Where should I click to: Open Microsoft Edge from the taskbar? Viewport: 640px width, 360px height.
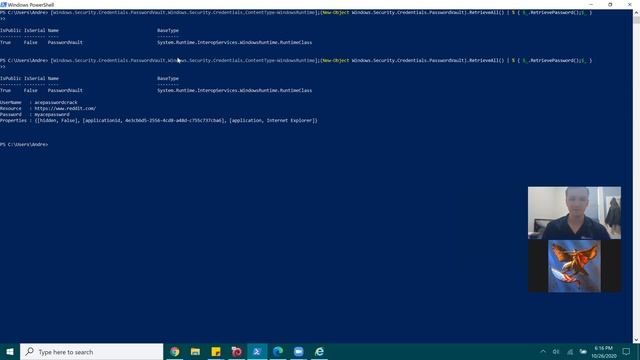pyautogui.click(x=278, y=351)
